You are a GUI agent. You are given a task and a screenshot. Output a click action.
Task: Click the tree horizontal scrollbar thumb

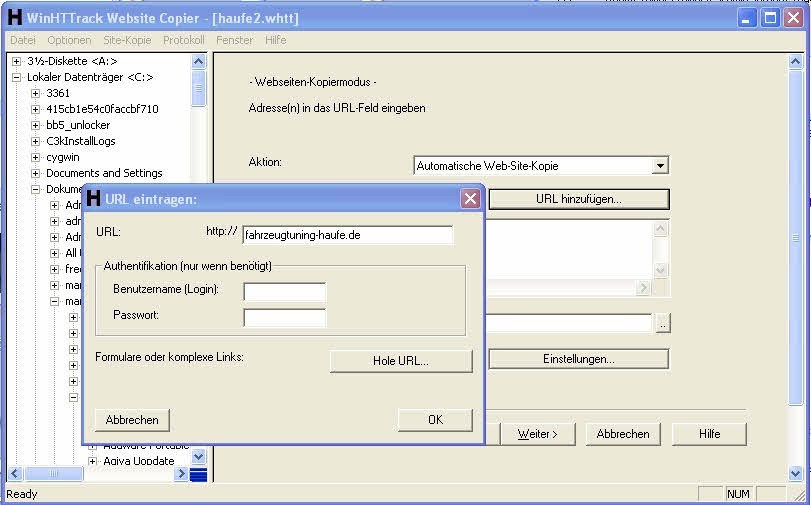(53, 473)
